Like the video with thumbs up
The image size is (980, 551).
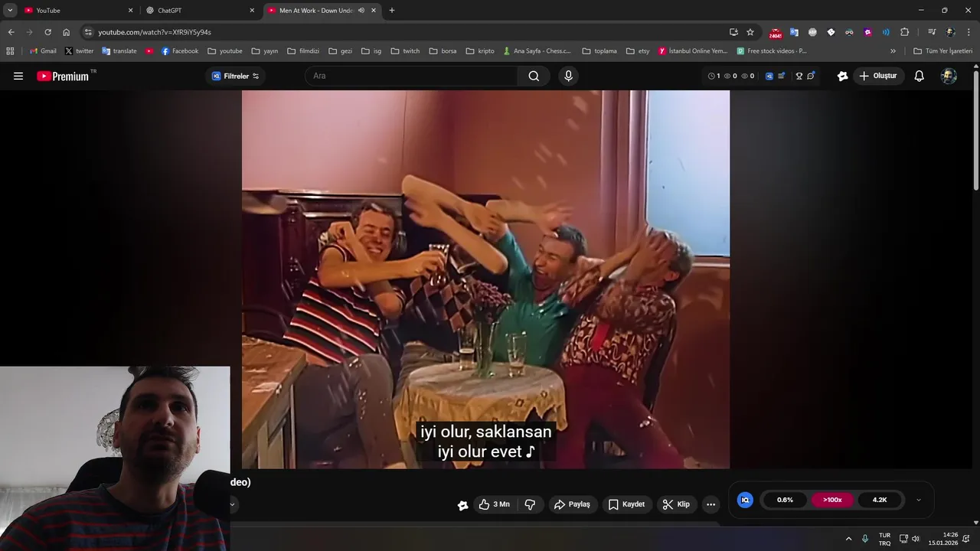(494, 504)
